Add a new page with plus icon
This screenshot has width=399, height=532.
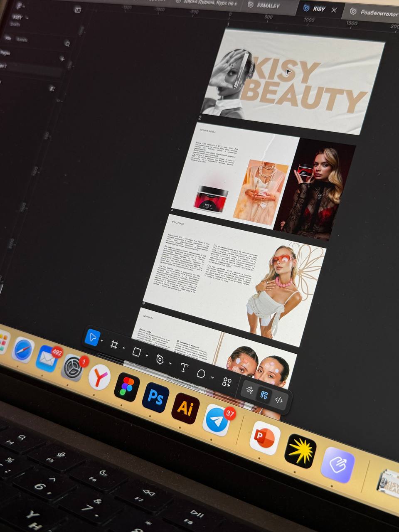[x=62, y=59]
